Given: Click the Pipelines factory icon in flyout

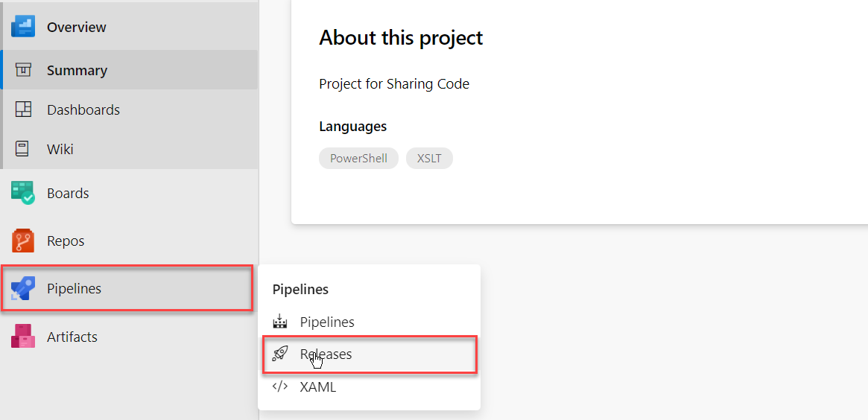Looking at the screenshot, I should 280,322.
